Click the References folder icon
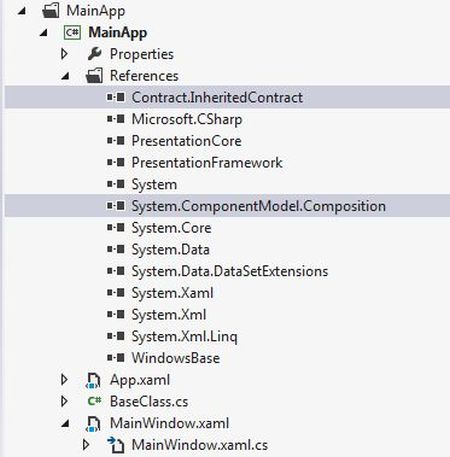Viewport: 450px width, 457px height. (94, 76)
